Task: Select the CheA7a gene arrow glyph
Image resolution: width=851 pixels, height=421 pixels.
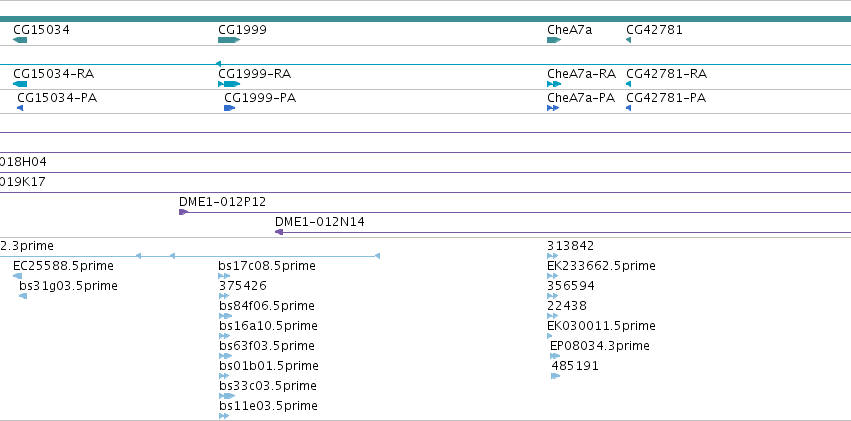Action: click(x=554, y=40)
